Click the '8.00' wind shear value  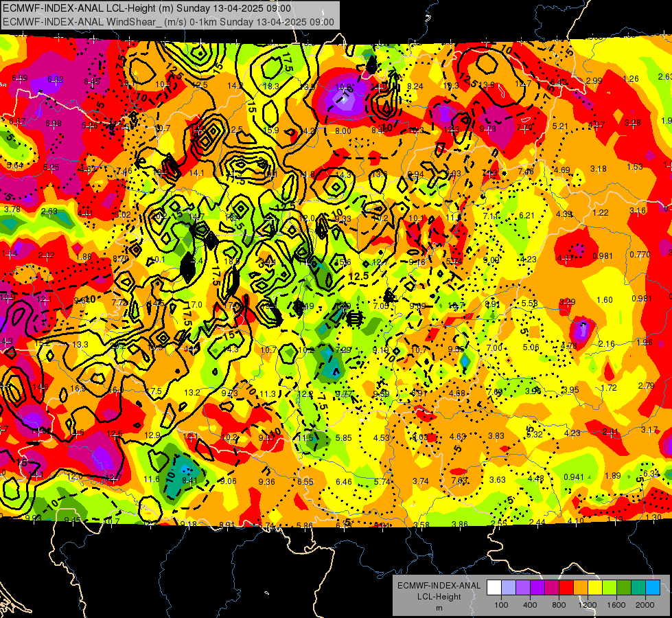pyautogui.click(x=343, y=130)
